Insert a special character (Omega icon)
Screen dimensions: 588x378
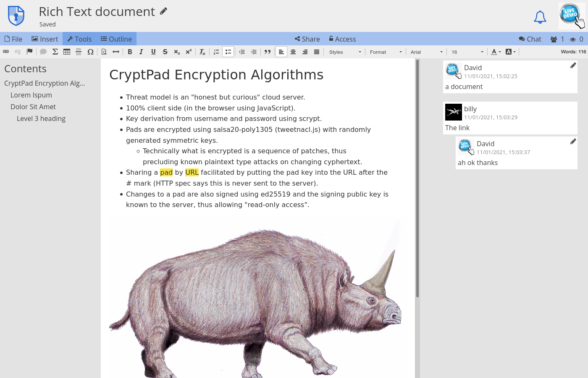tap(90, 52)
